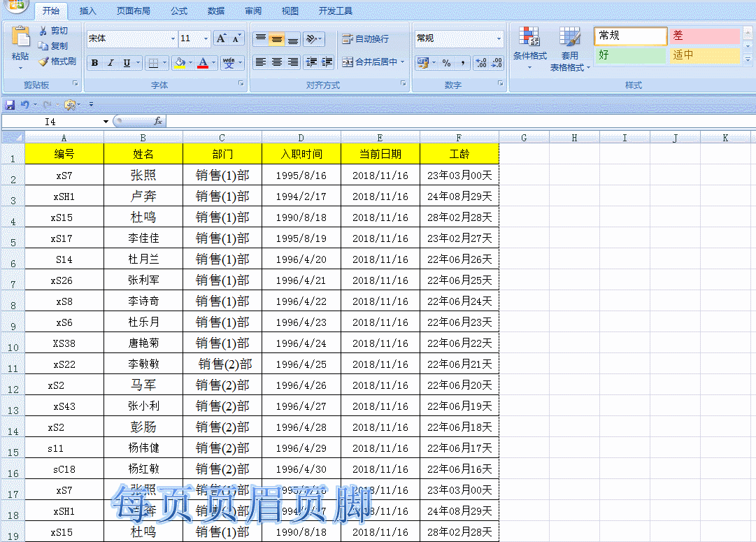
Task: Apply percent style
Action: click(x=446, y=63)
